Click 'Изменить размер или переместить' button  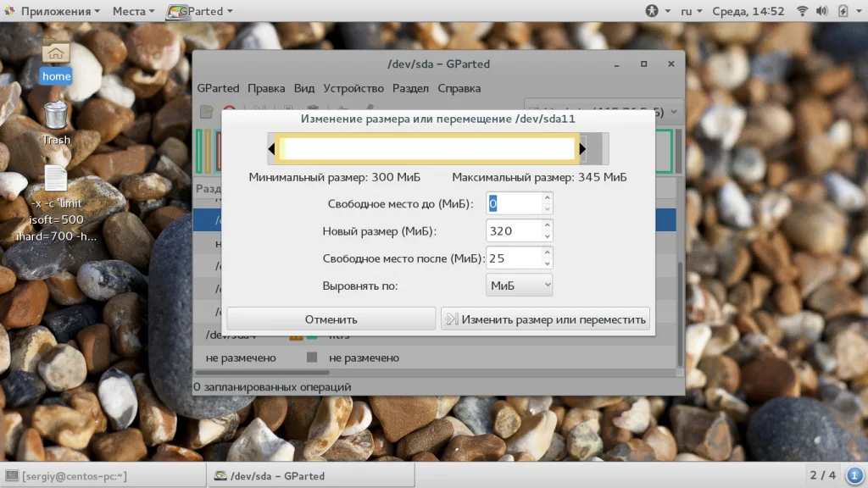click(x=545, y=319)
